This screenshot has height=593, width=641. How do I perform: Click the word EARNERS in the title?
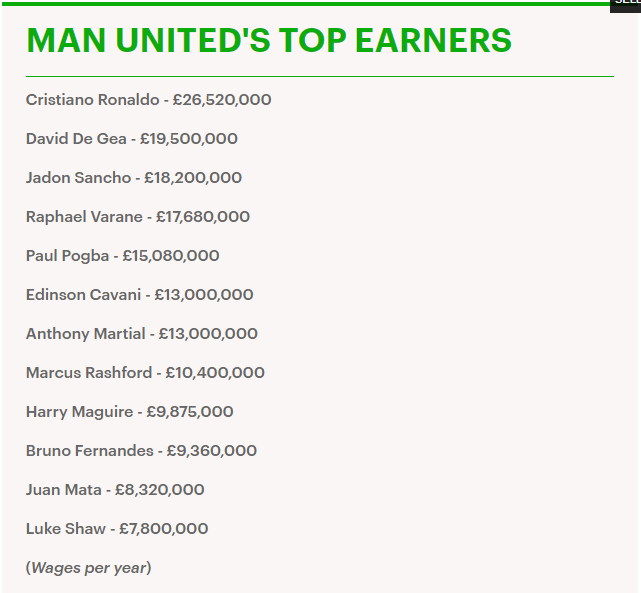[x=433, y=40]
